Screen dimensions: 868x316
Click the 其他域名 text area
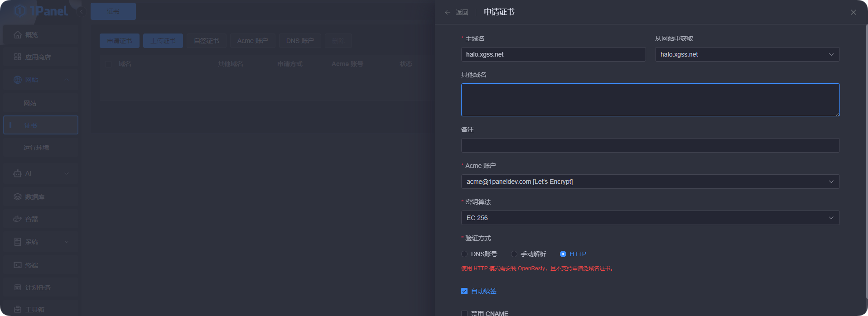pos(650,100)
